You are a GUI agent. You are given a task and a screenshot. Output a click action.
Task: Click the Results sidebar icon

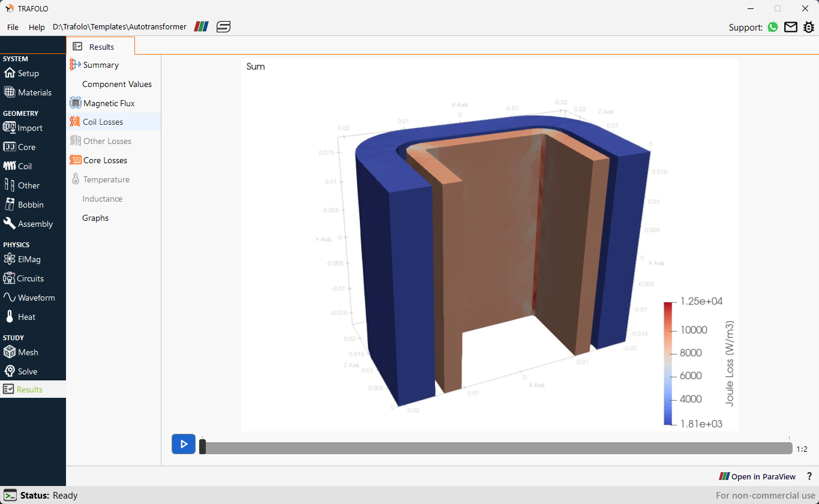(x=8, y=389)
